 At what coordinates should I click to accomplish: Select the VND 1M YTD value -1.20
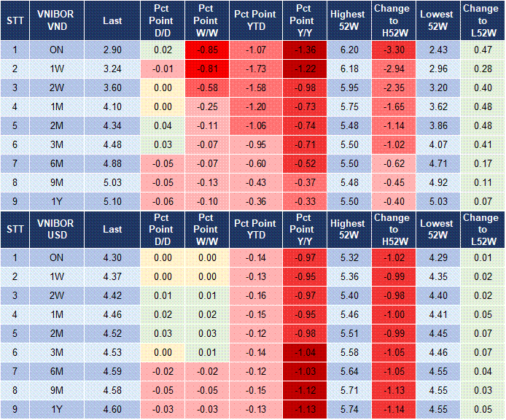point(255,106)
